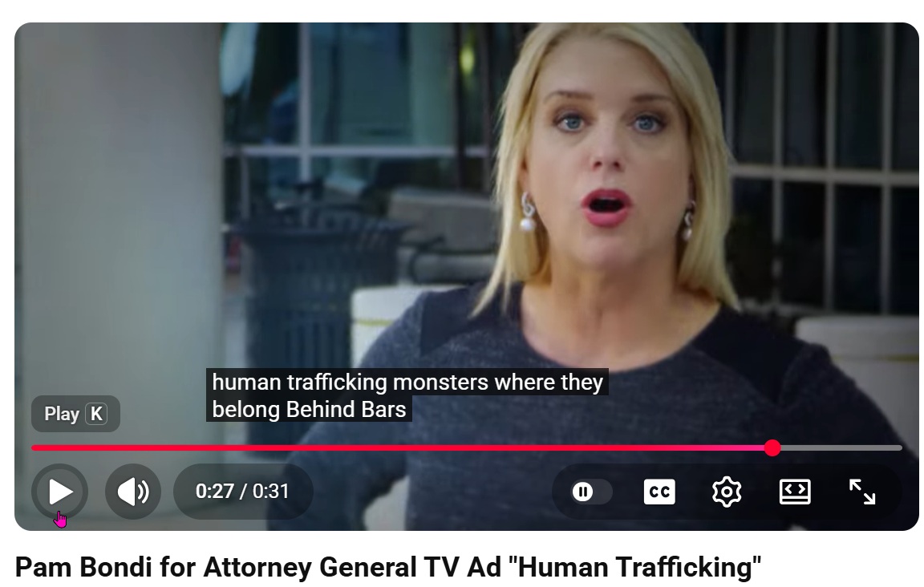The image size is (924, 587).
Task: Click the red scrubber handle on the timeline
Action: pos(772,448)
